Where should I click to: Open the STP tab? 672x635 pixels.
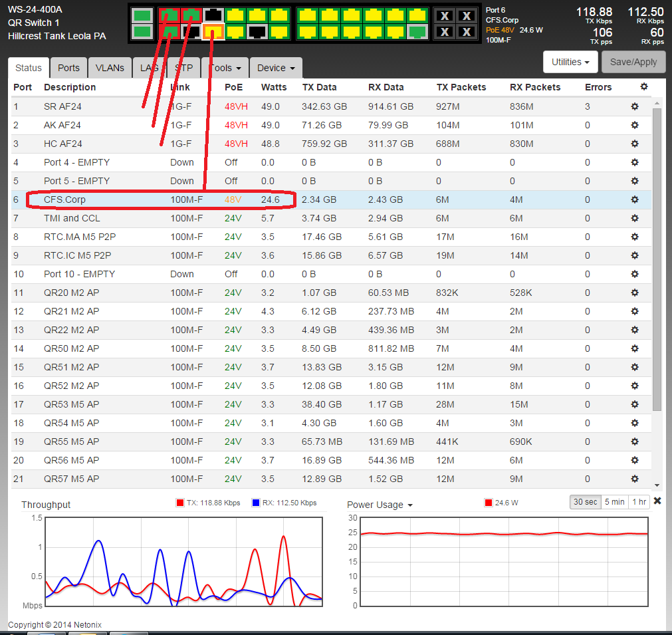coord(184,68)
